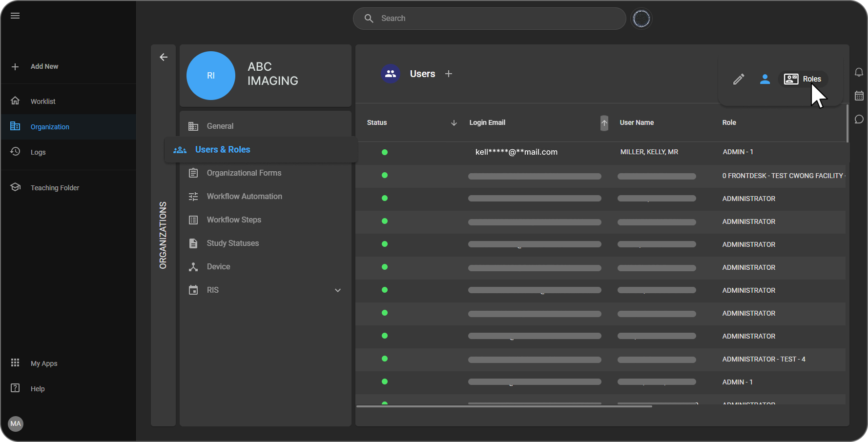
Task: Expand the RIS menu chevron
Action: click(x=337, y=290)
